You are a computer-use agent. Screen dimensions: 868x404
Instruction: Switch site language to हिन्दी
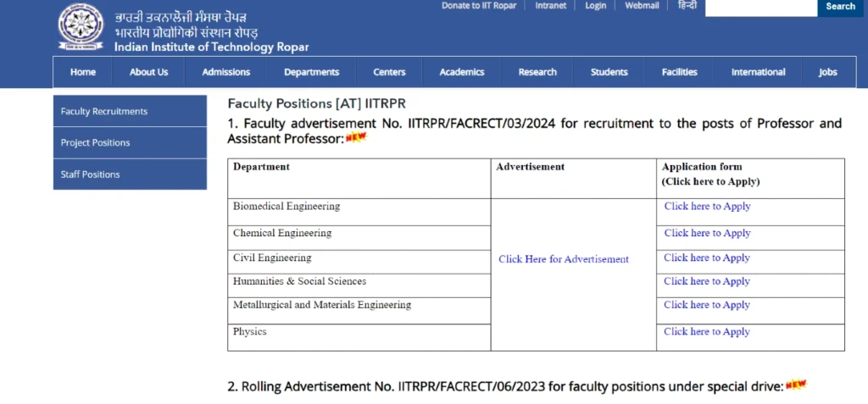click(687, 6)
